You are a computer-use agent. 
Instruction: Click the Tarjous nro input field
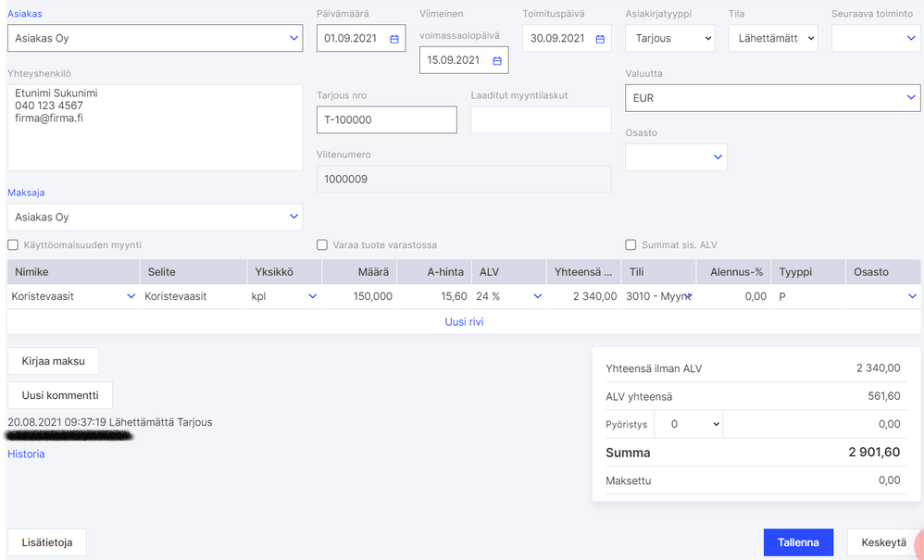(387, 120)
